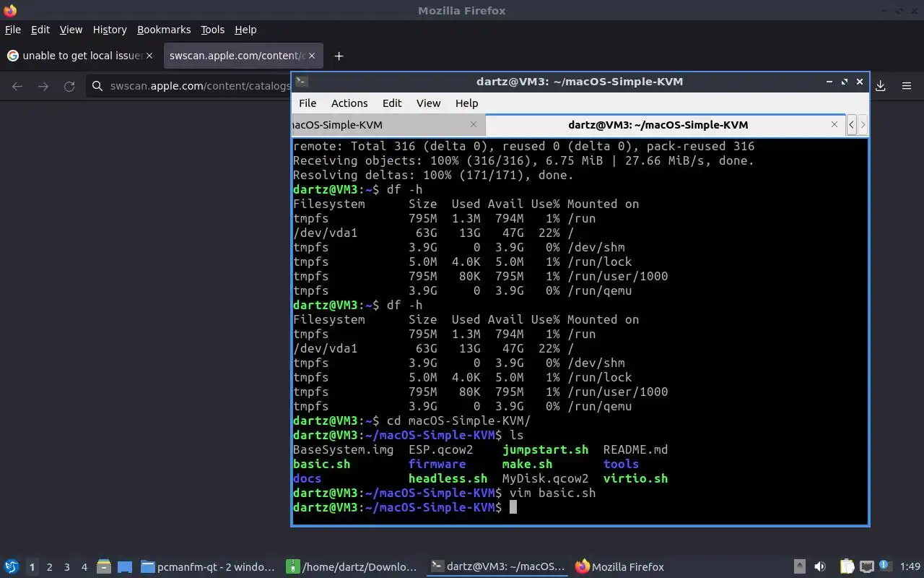Open terminal View menu

point(428,103)
